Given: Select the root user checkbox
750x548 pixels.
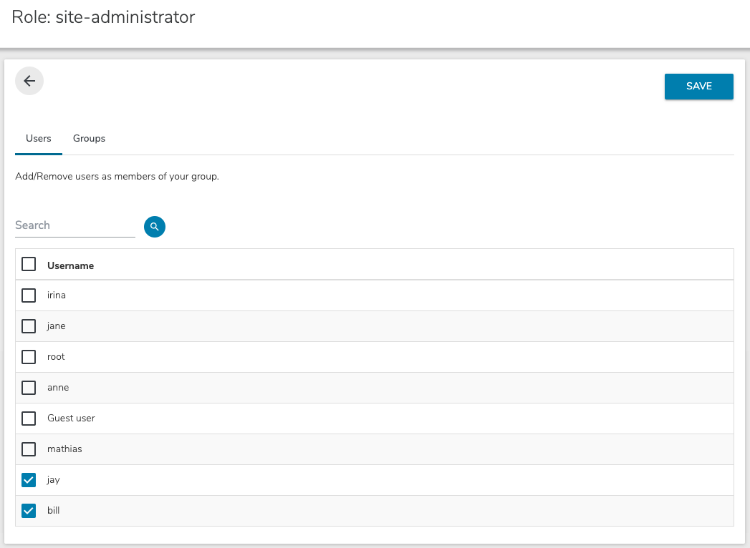Looking at the screenshot, I should click(29, 357).
